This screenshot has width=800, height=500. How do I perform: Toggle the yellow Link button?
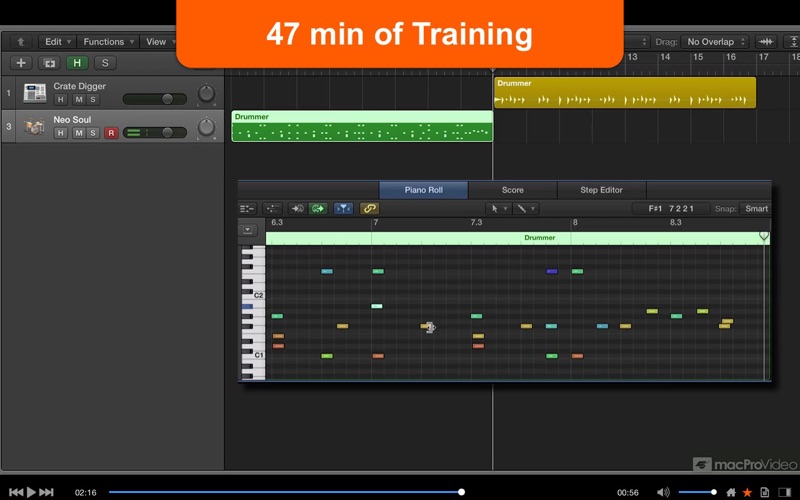click(369, 209)
